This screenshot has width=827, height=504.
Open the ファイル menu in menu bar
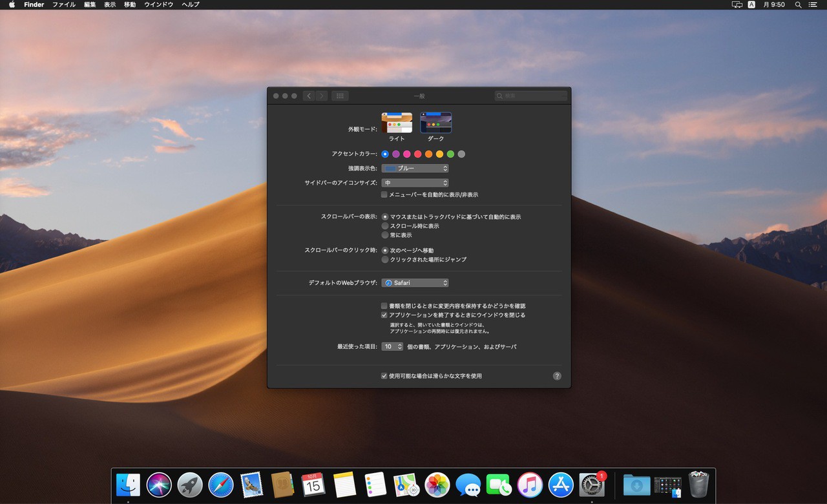coord(63,5)
